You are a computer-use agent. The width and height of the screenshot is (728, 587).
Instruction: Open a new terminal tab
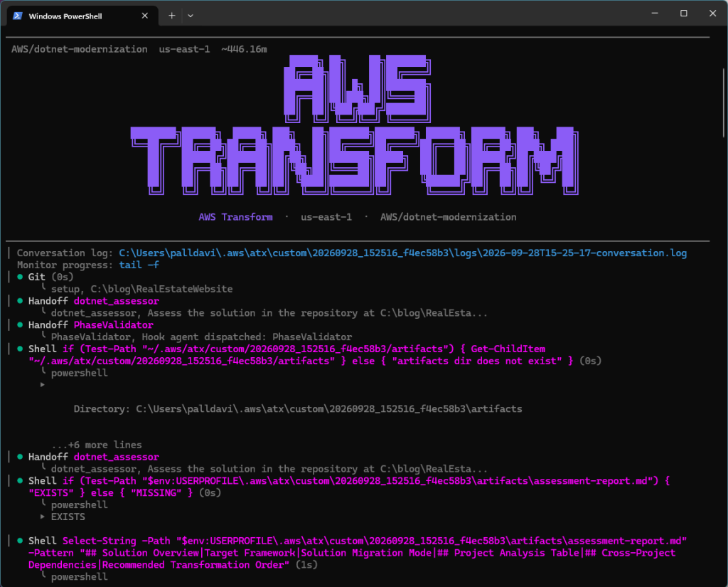172,16
